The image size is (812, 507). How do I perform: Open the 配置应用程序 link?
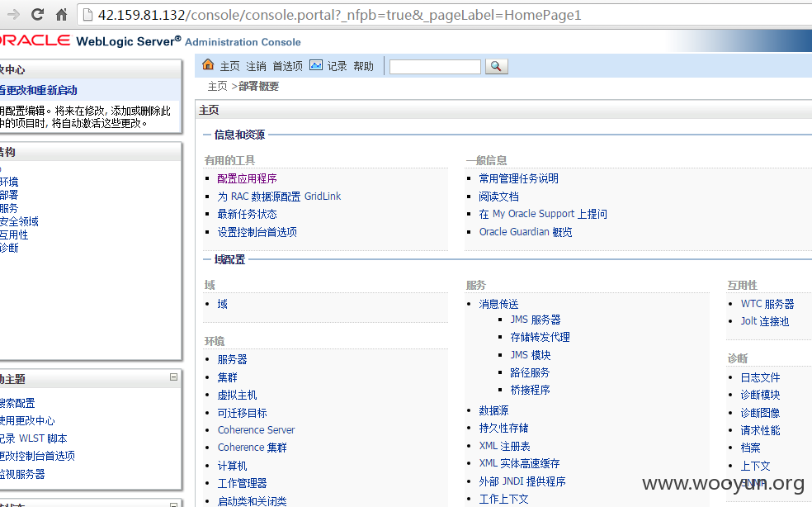(x=247, y=179)
